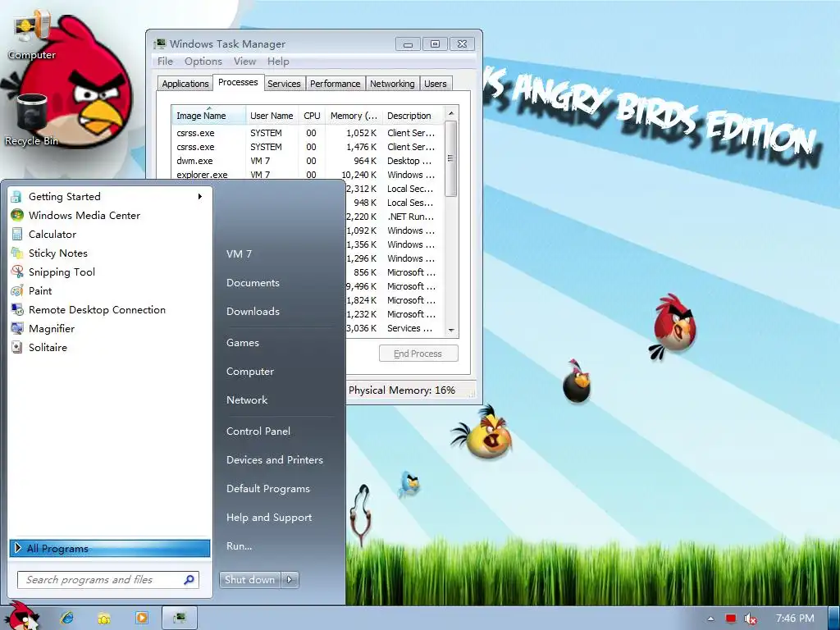Click the search magnifier icon in Start menu

[x=189, y=580]
